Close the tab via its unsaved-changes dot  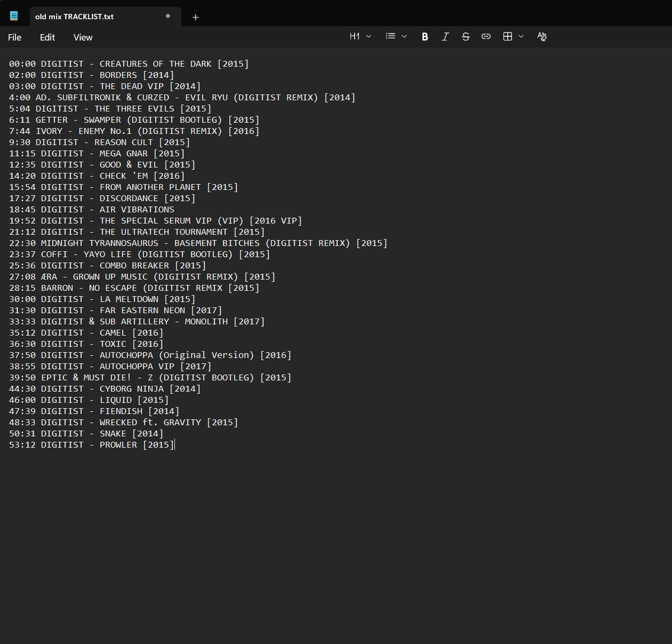pyautogui.click(x=168, y=16)
